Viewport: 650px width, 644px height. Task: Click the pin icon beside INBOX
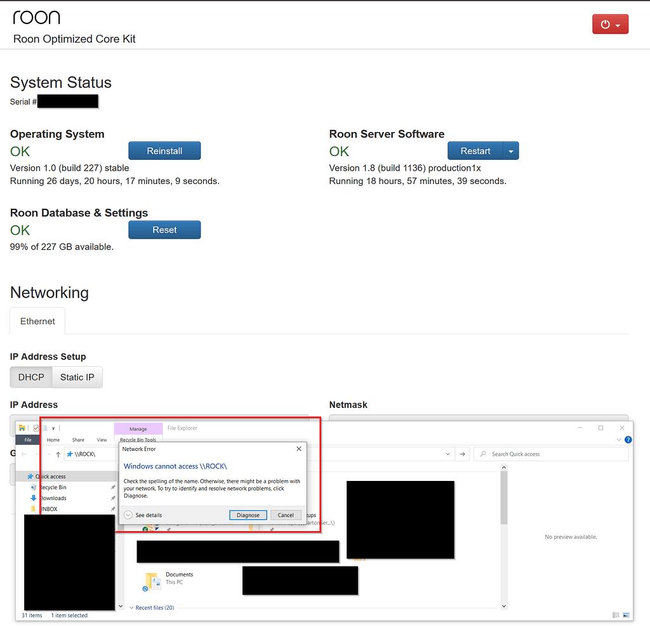click(113, 509)
